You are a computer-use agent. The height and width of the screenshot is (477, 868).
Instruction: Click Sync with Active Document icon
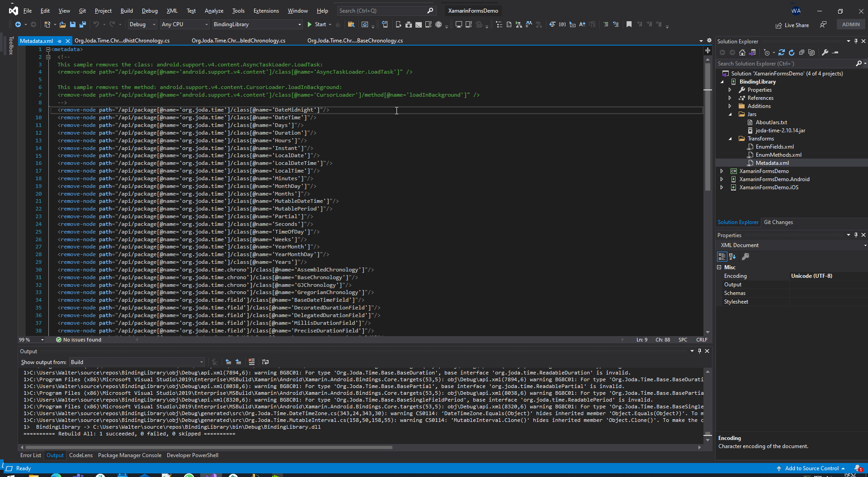point(781,52)
